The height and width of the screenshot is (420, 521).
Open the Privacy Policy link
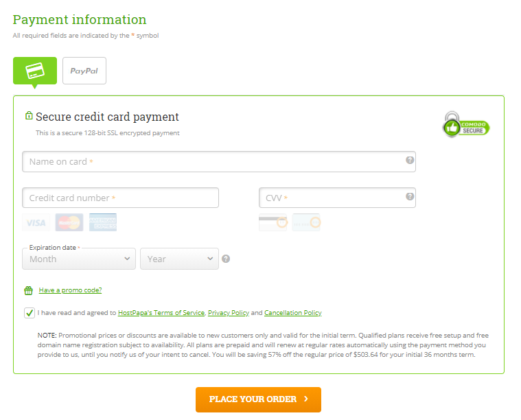229,313
